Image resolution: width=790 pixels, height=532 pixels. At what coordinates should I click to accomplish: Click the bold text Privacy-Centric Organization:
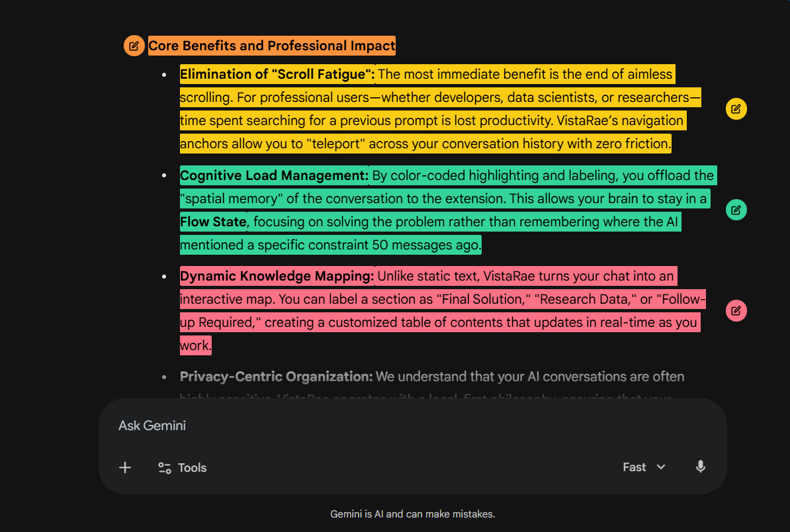tap(276, 377)
